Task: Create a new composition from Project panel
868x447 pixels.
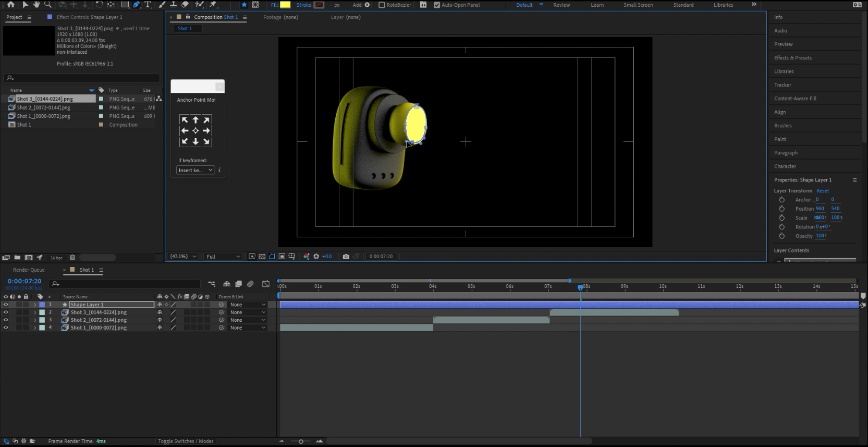Action: coord(28,257)
